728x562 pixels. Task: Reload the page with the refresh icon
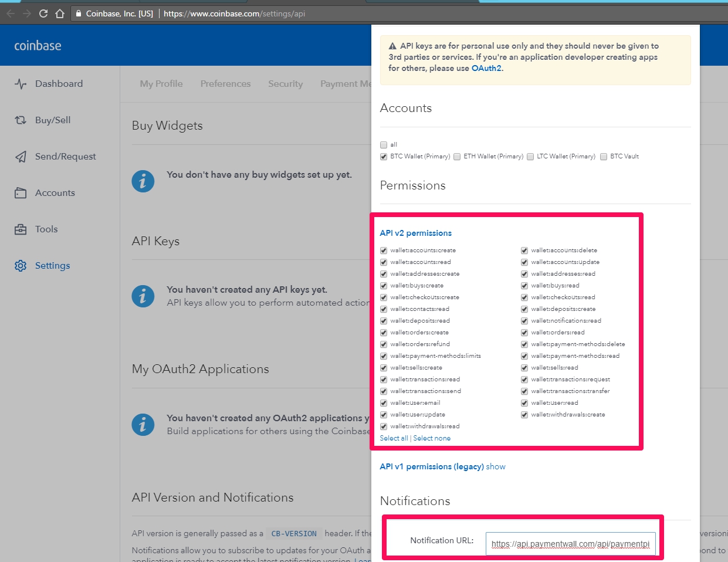pyautogui.click(x=43, y=13)
